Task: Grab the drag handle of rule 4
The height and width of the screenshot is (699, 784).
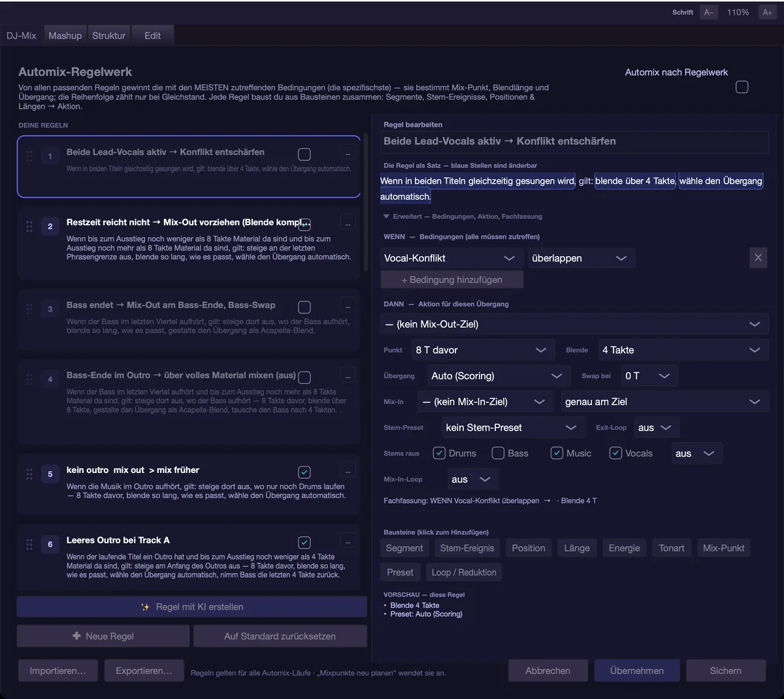Action: 29,379
